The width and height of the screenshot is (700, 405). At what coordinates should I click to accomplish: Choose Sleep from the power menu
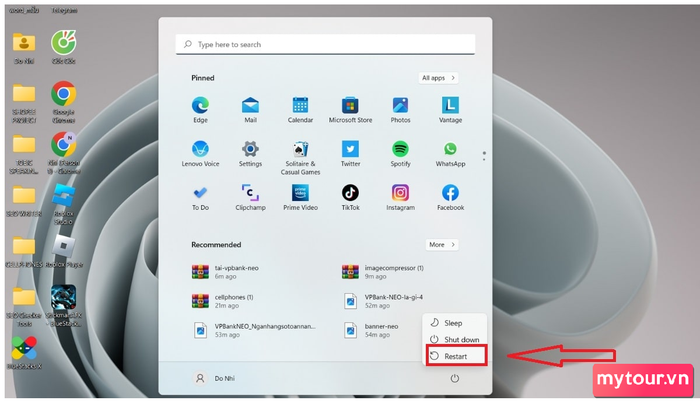click(x=454, y=323)
